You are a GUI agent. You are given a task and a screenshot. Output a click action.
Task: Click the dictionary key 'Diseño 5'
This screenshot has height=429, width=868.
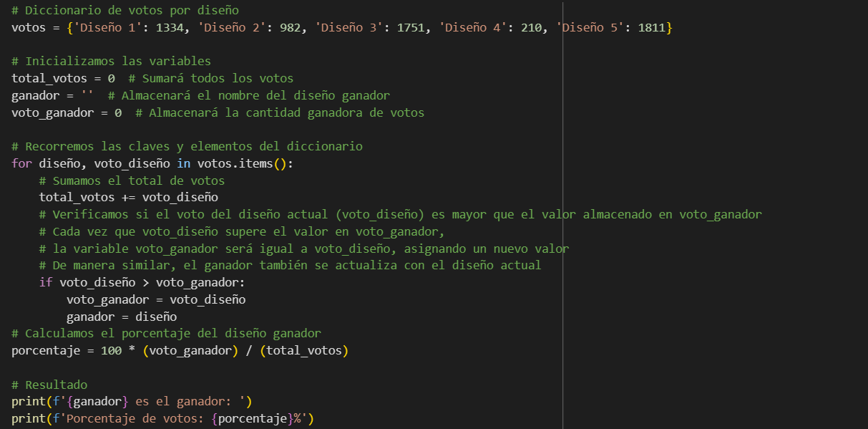coord(590,27)
